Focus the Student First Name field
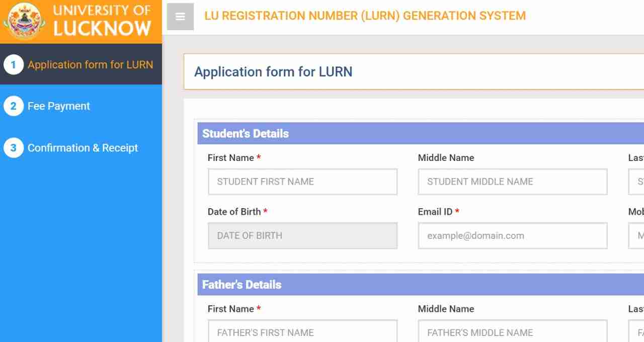The width and height of the screenshot is (644, 342). pos(302,182)
